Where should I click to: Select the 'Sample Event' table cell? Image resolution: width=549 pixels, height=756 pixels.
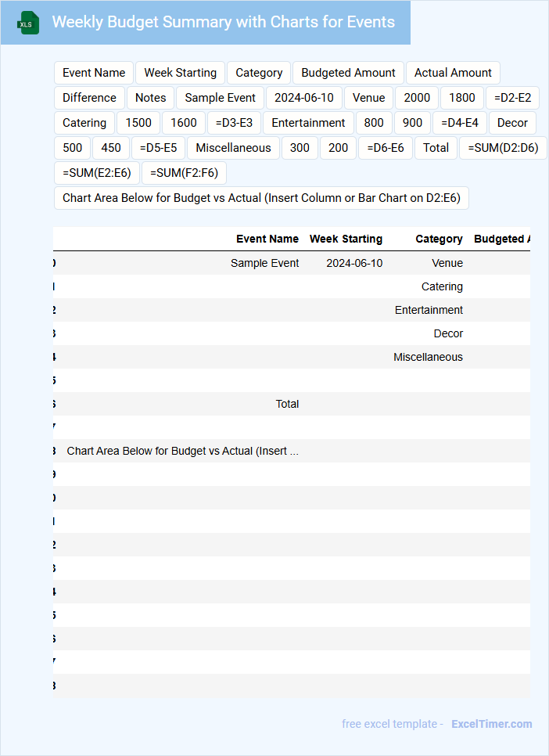(264, 263)
